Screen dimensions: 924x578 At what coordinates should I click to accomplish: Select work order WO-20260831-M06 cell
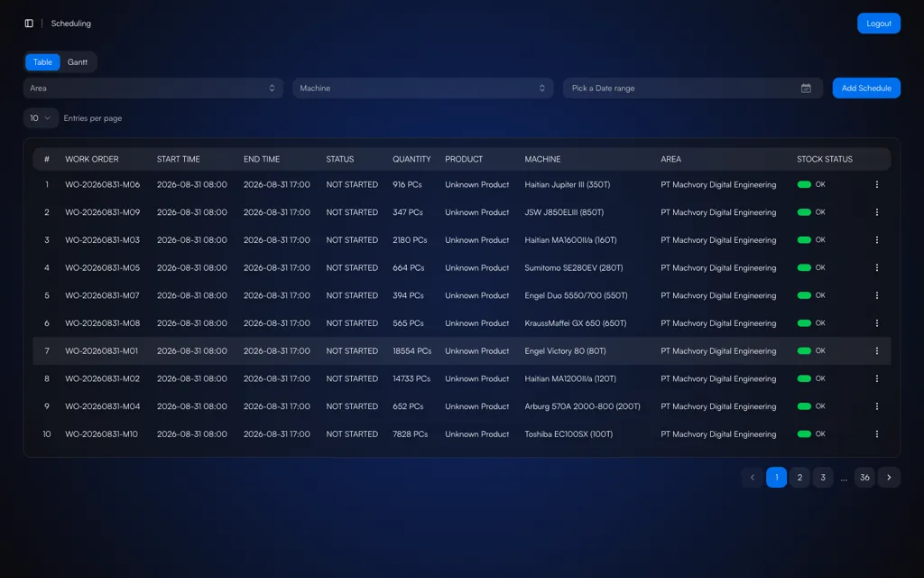click(103, 184)
